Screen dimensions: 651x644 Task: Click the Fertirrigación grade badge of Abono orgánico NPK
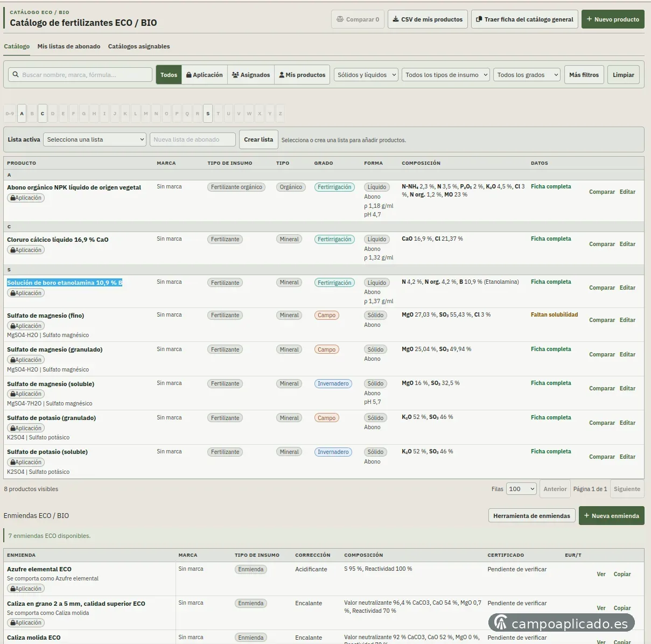pyautogui.click(x=334, y=187)
